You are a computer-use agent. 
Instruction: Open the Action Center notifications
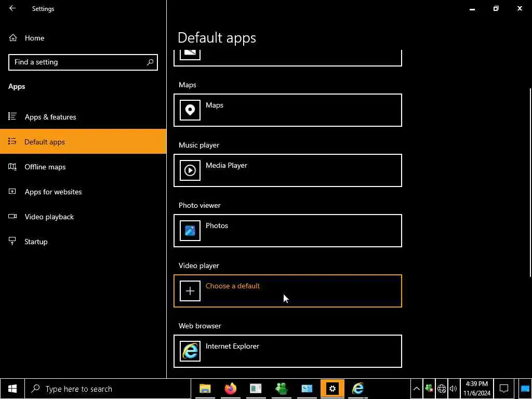point(504,389)
